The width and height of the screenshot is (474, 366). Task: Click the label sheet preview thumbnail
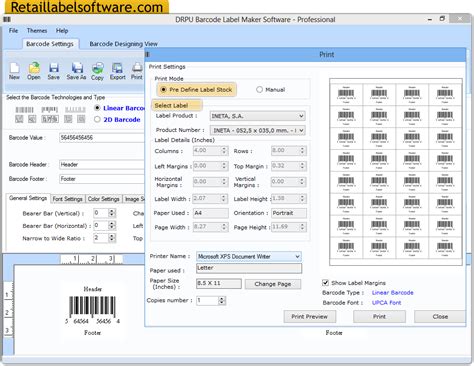(x=396, y=172)
